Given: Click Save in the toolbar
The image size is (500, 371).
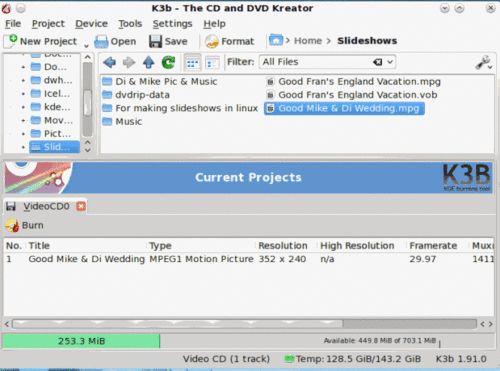Looking at the screenshot, I should click(x=168, y=41).
